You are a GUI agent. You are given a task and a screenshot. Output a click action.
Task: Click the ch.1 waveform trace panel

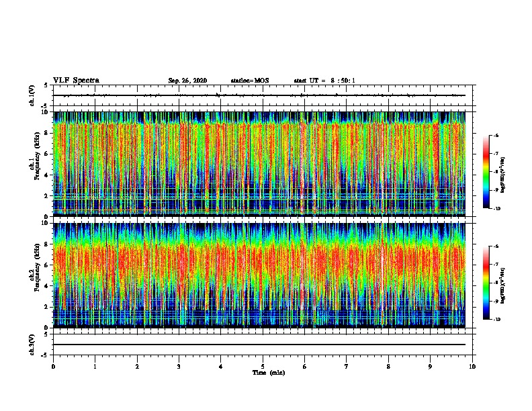point(264,95)
